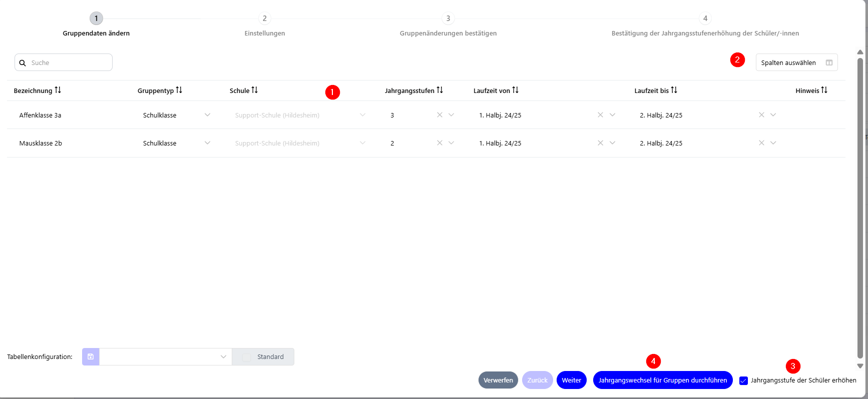Screen dimensions: 868x399
Task: Expand Schule dropdown for Mausklasse 2b
Action: pyautogui.click(x=363, y=143)
